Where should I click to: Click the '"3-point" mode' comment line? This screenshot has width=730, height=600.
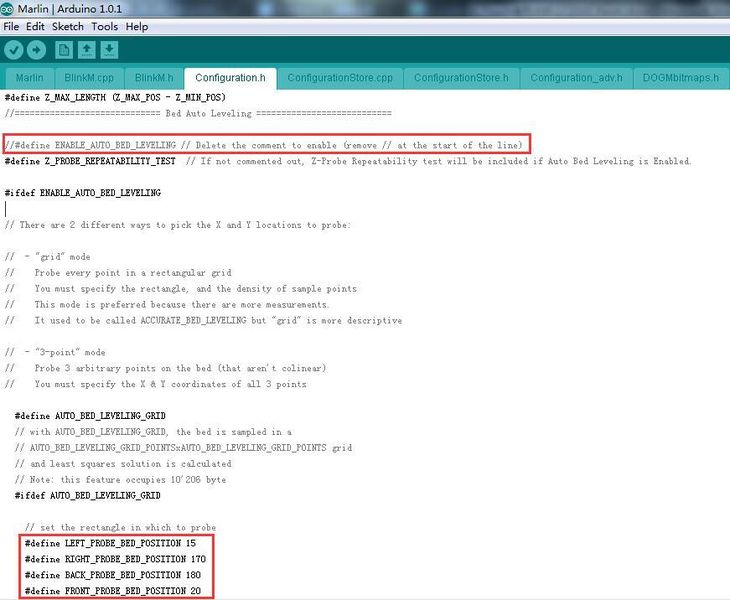55,352
